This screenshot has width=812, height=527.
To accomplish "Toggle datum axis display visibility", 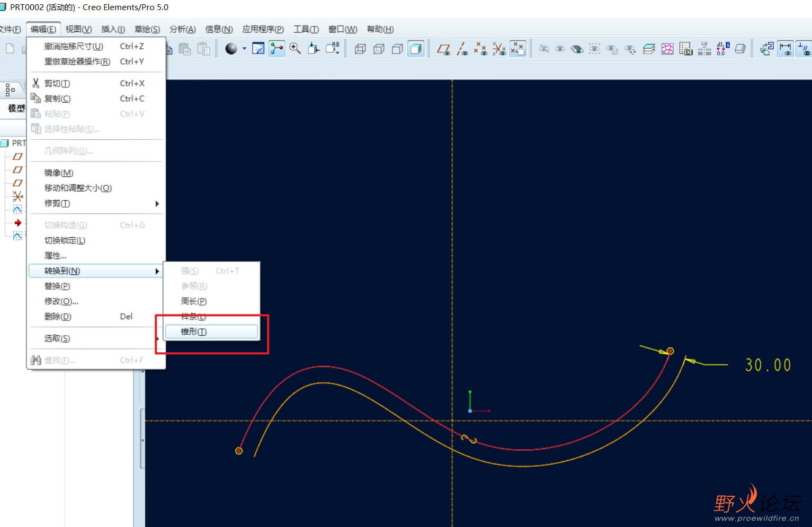I will click(x=462, y=49).
